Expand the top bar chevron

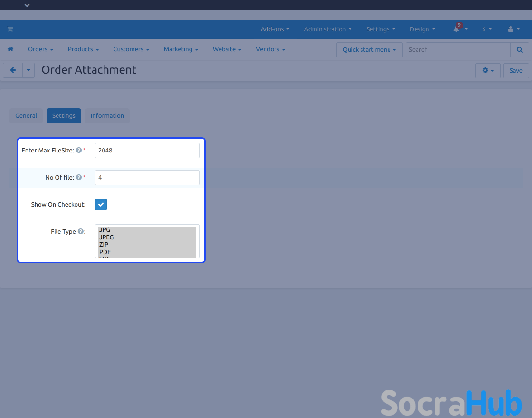point(27,5)
